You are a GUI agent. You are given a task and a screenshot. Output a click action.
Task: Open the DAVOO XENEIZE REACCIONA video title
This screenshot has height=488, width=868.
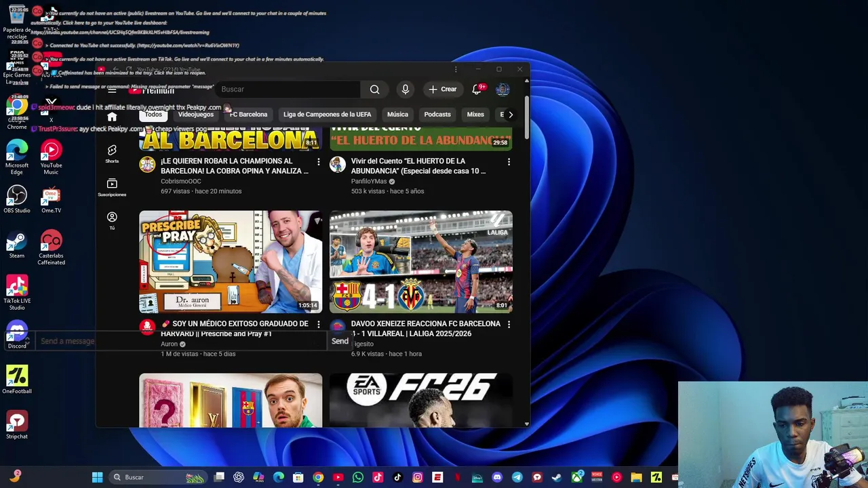point(426,329)
